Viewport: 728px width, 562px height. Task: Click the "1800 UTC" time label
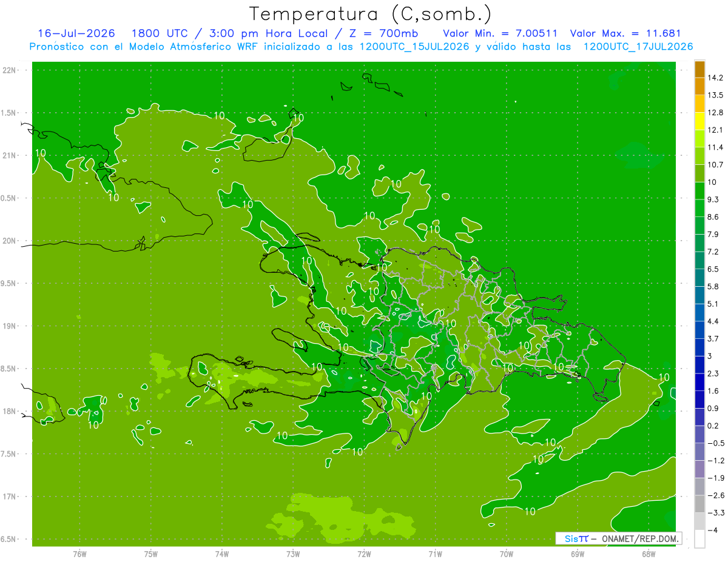tap(160, 33)
